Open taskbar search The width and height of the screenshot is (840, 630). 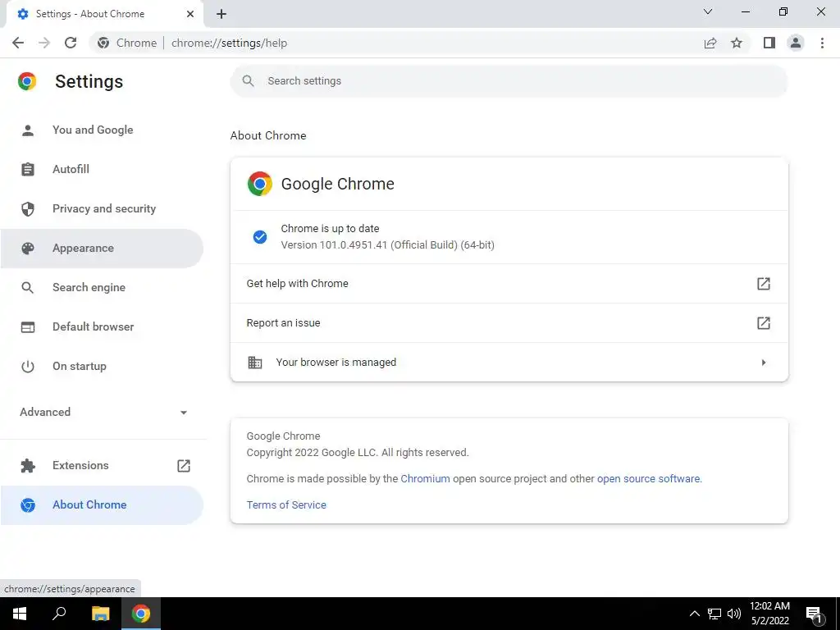pos(59,614)
